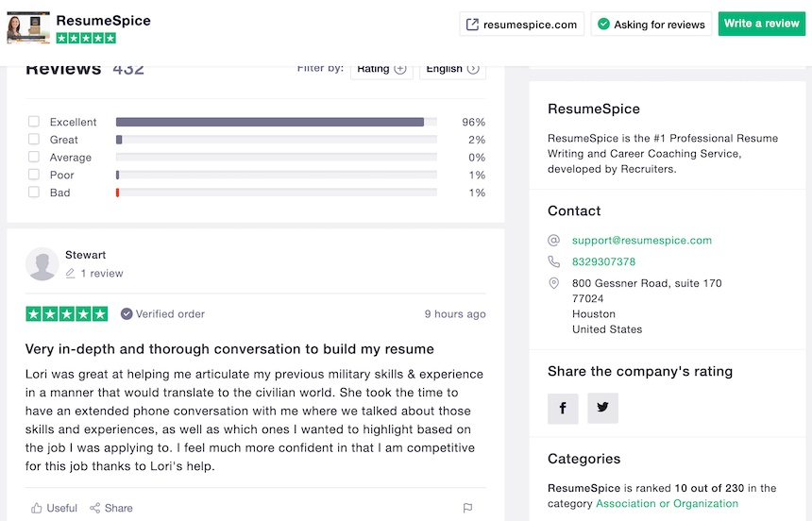Expand the English language filter
Image resolution: width=812 pixels, height=521 pixels.
(452, 68)
